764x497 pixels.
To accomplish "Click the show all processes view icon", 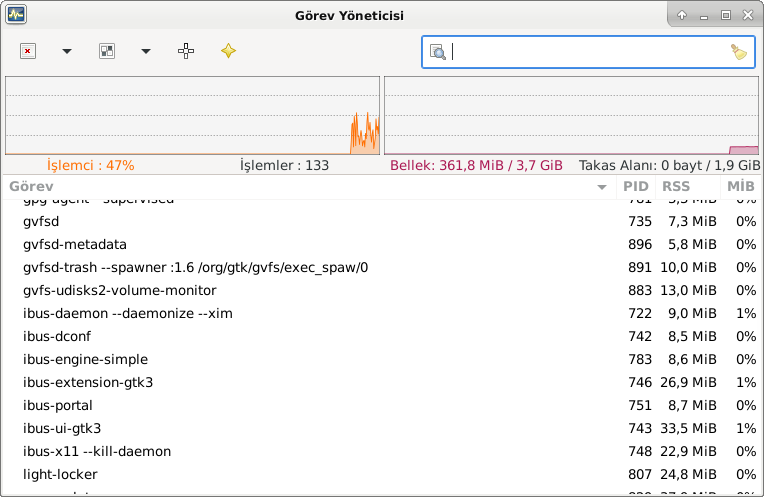I will pyautogui.click(x=107, y=51).
